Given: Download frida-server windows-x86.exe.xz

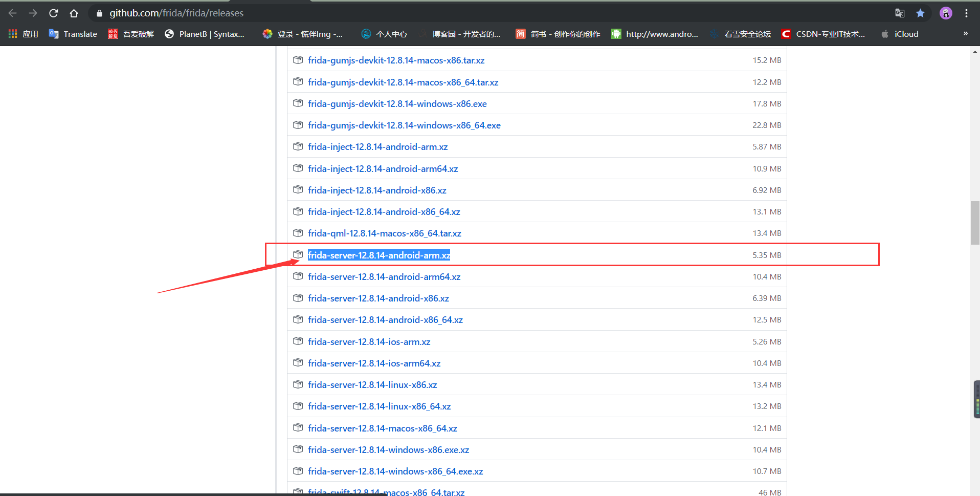Looking at the screenshot, I should pyautogui.click(x=389, y=450).
